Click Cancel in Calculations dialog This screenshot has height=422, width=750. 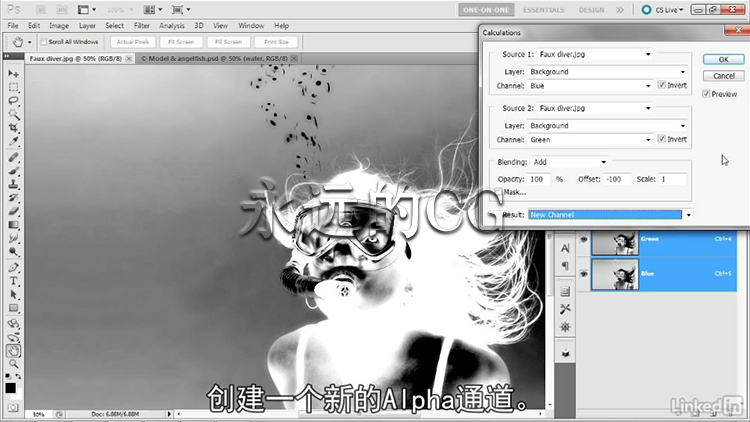724,76
